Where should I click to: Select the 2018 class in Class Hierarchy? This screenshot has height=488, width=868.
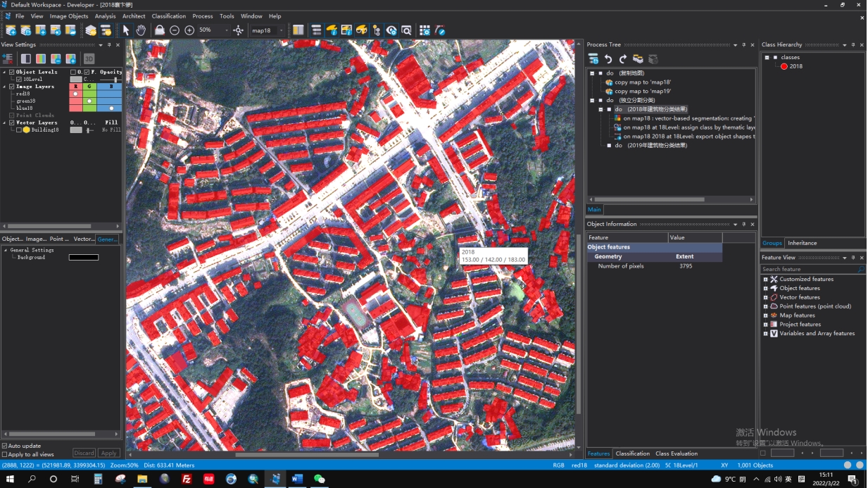(795, 66)
